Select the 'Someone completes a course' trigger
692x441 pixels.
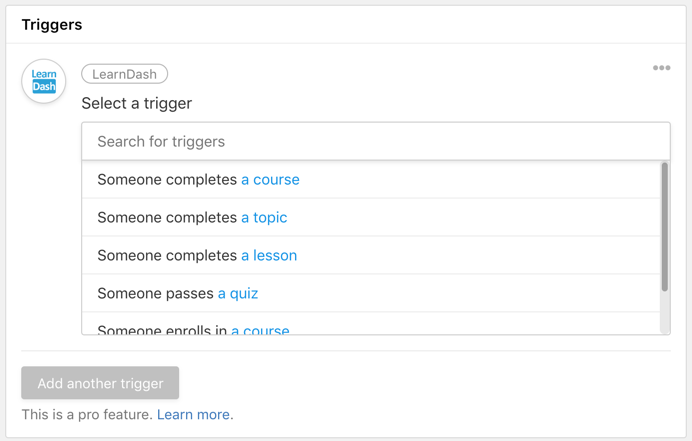click(198, 180)
